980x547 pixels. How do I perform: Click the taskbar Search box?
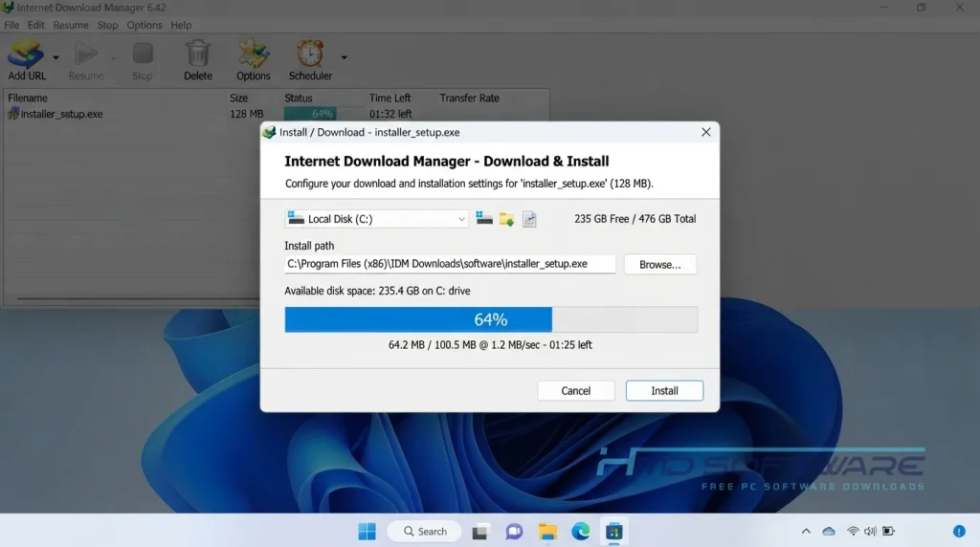[x=424, y=532]
